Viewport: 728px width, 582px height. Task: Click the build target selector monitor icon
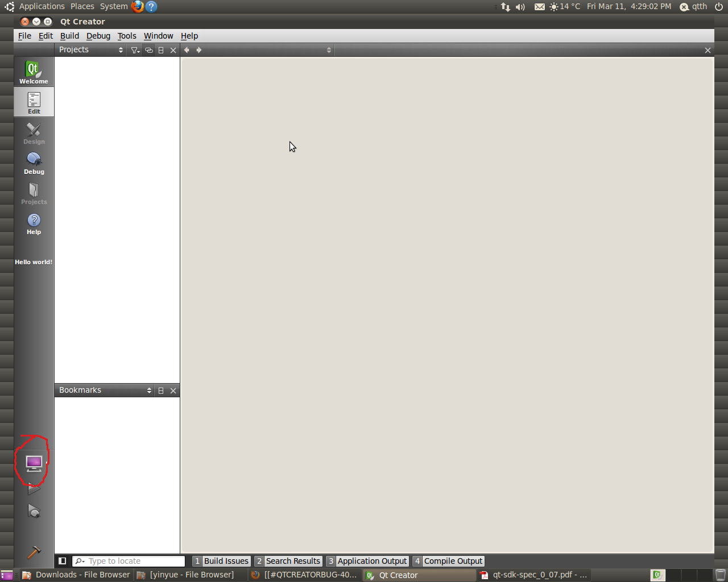tap(34, 463)
